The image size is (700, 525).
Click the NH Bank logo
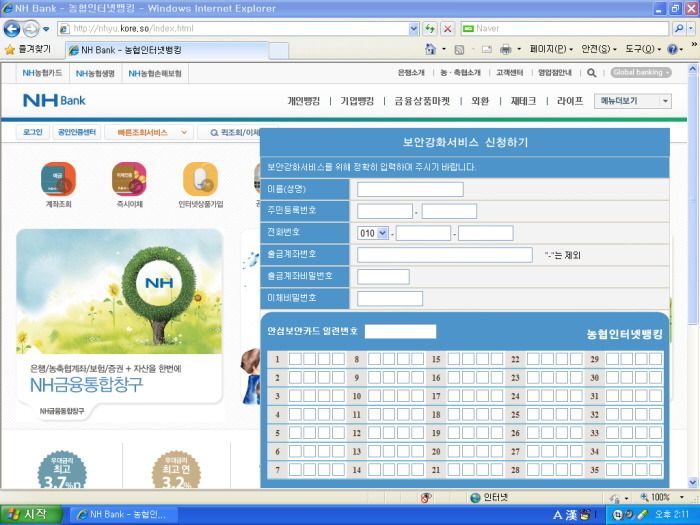pyautogui.click(x=54, y=100)
